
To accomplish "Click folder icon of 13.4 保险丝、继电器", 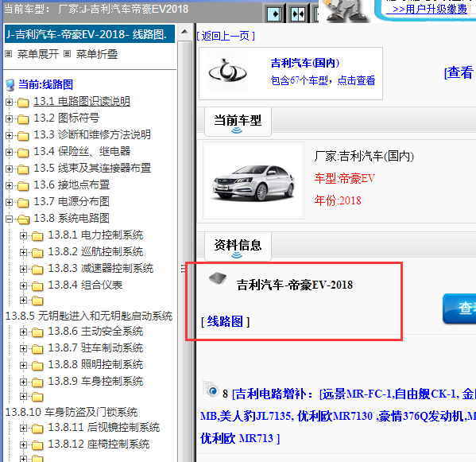I will click(23, 153).
